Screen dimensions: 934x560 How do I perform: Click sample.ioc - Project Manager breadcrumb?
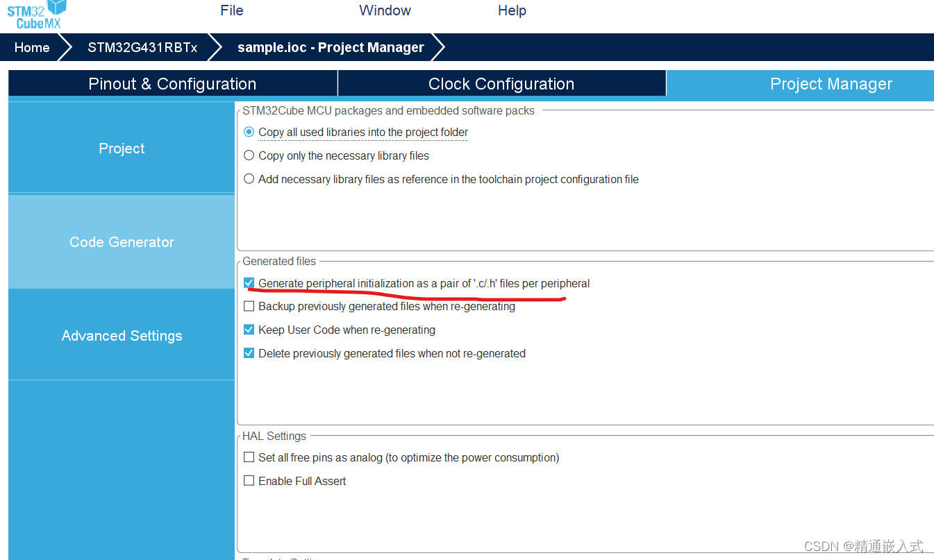click(x=331, y=47)
